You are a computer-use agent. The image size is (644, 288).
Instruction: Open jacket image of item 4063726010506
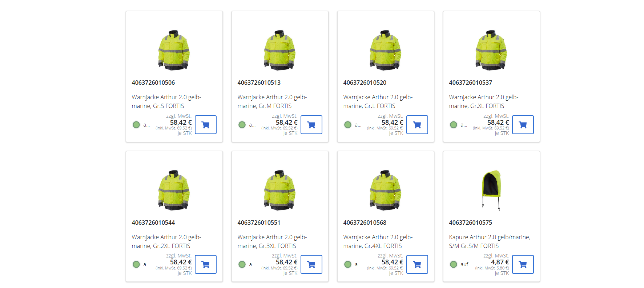point(174,50)
